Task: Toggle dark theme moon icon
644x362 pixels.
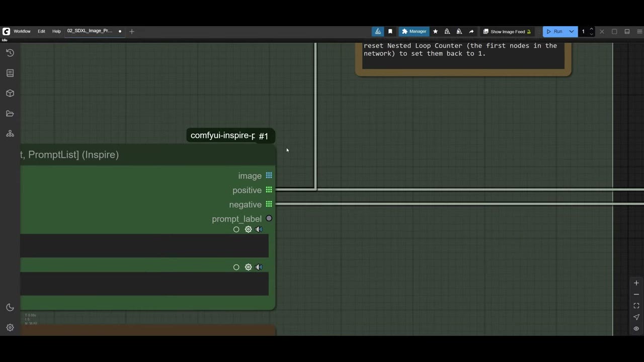Action: click(10, 307)
